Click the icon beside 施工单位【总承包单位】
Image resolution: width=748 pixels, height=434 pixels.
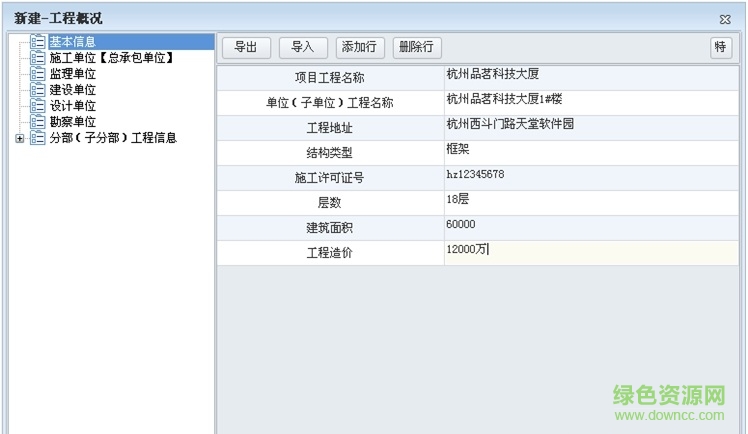pyautogui.click(x=39, y=58)
